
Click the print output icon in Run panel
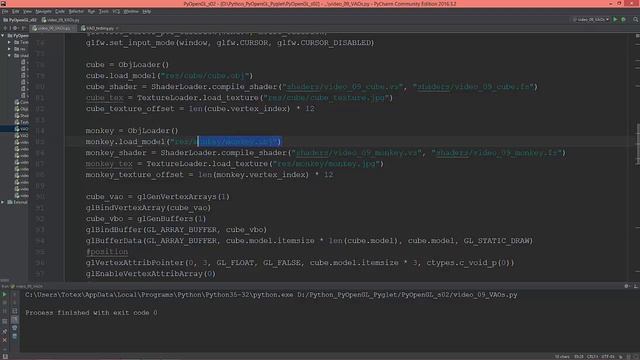pos(14,328)
